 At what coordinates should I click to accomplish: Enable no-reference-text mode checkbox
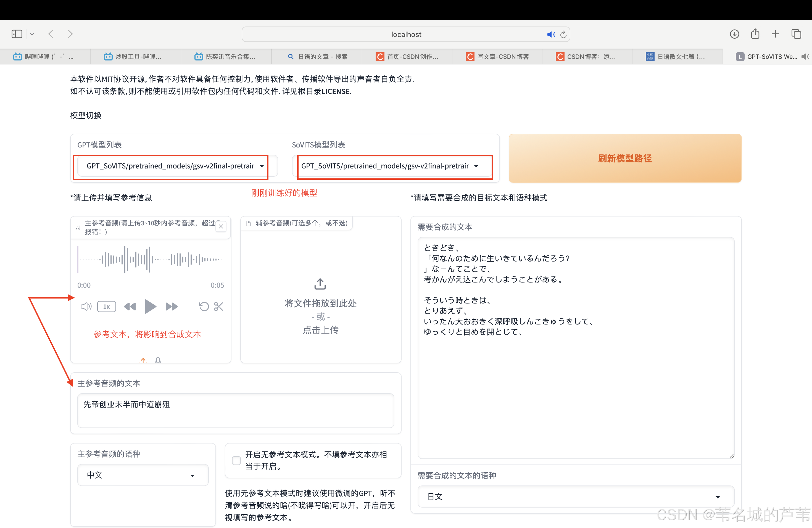[x=236, y=460]
